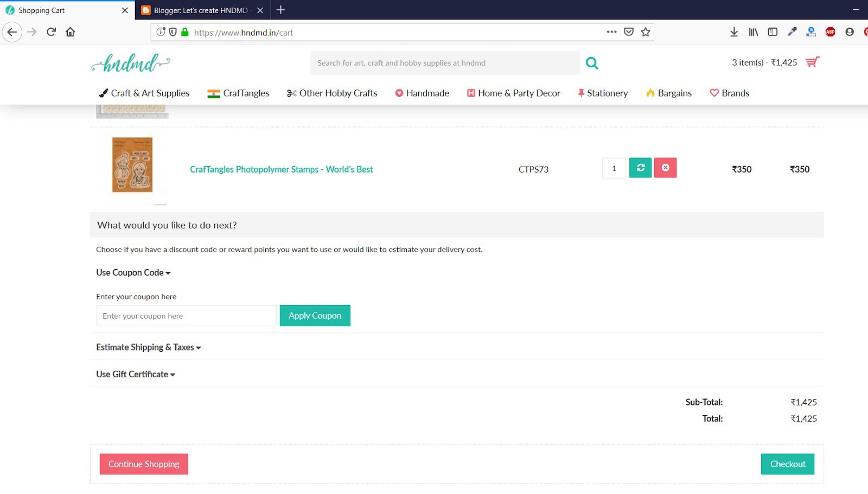Image resolution: width=868 pixels, height=494 pixels.
Task: Reload the page
Action: [x=51, y=32]
